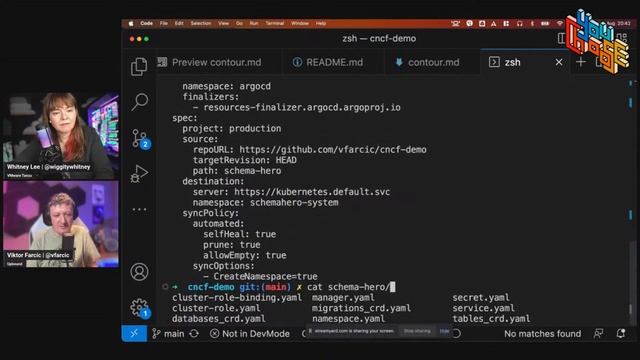Close the zsh terminal tab

(x=559, y=62)
